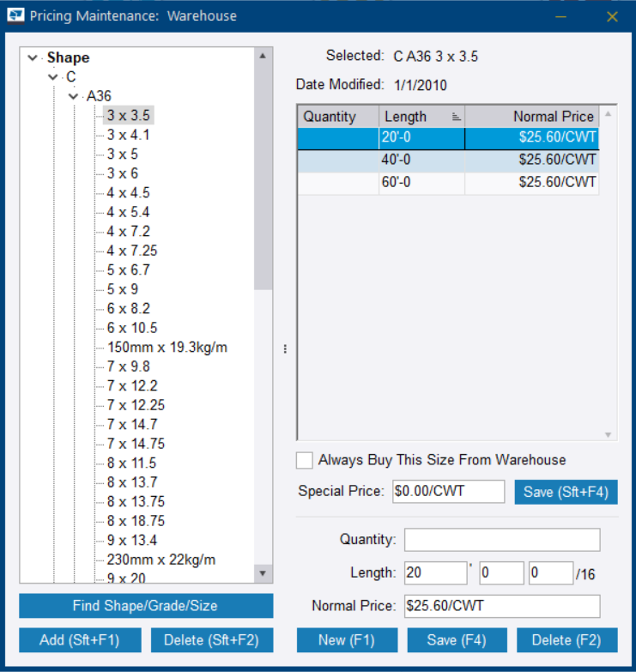636x672 pixels.
Task: Select size 9 x 13.4 in tree
Action: (x=132, y=540)
